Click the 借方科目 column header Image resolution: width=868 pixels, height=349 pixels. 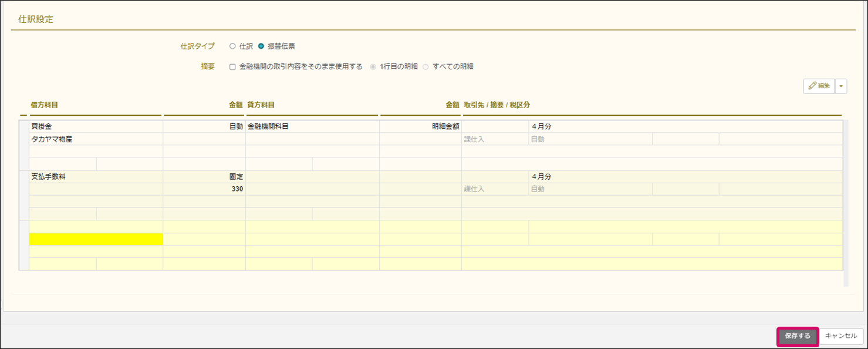click(45, 105)
